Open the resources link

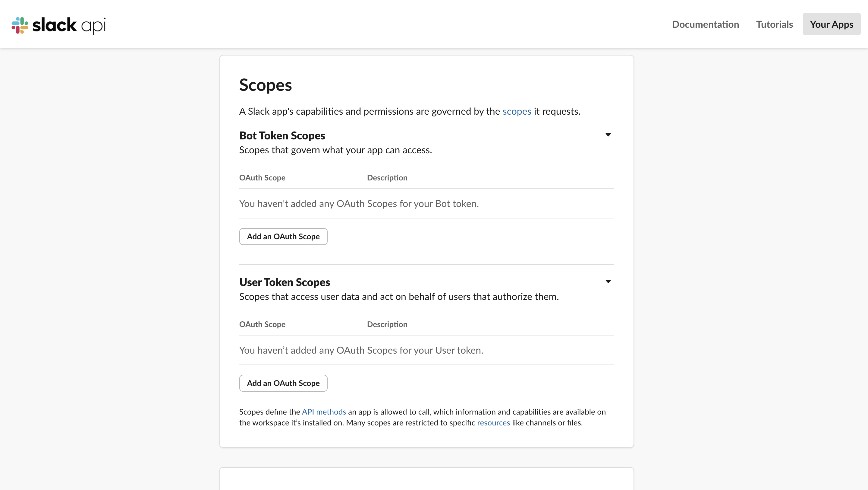pyautogui.click(x=493, y=422)
